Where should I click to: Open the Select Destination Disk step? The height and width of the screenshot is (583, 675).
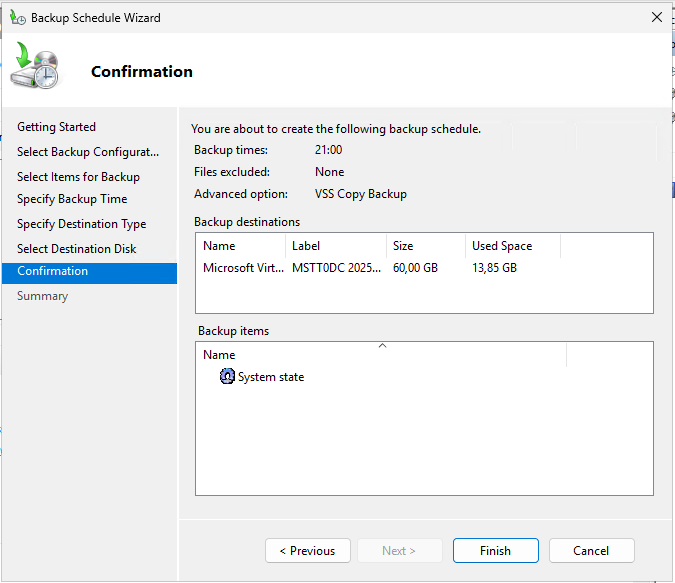pos(77,249)
